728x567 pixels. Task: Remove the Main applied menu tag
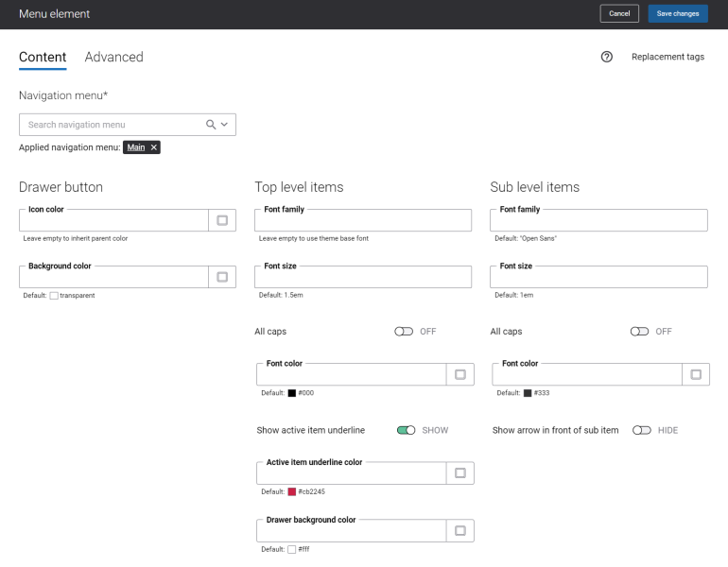154,147
